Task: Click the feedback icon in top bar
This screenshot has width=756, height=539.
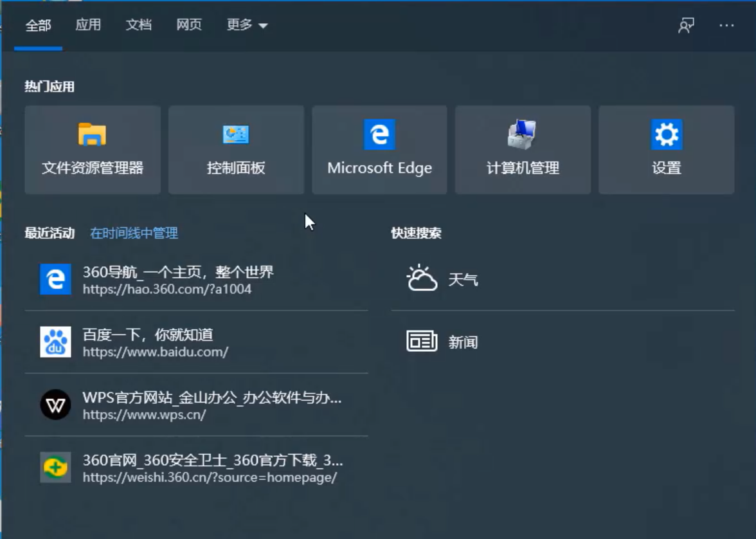Action: 686,26
